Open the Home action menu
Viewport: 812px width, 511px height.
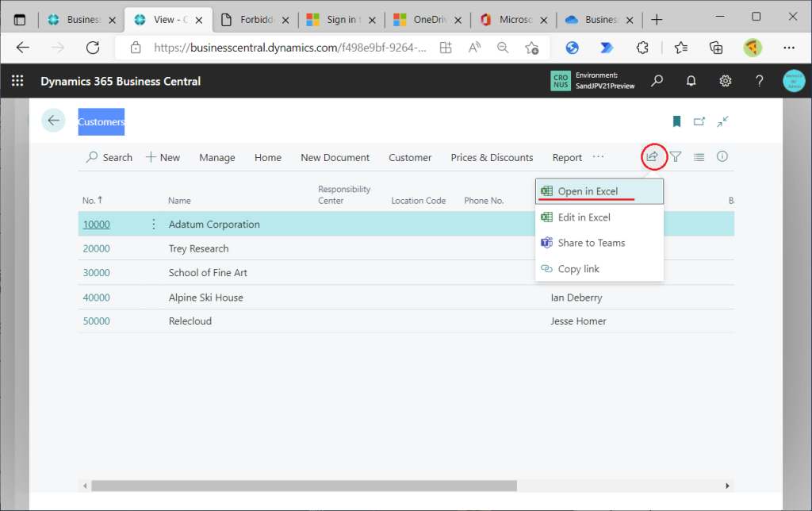click(268, 157)
